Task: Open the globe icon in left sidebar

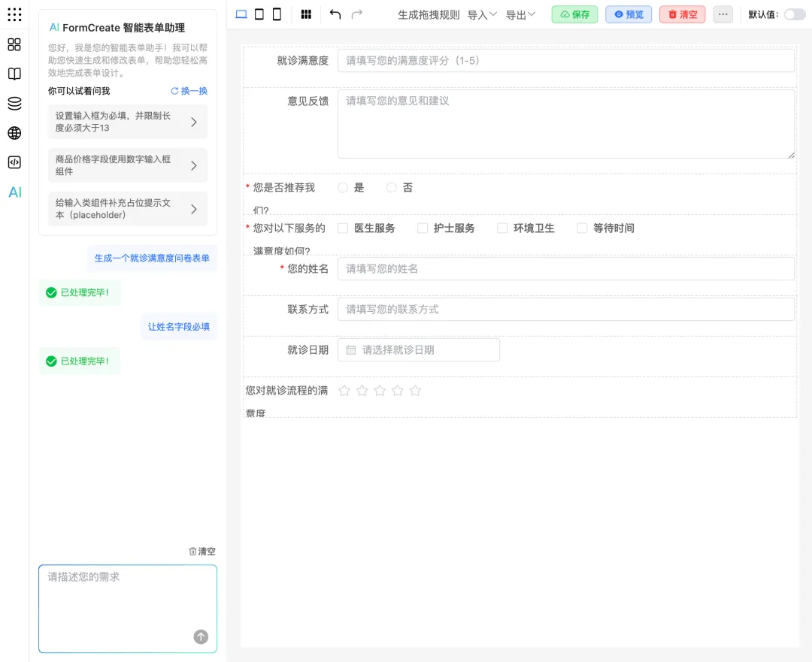Action: (14, 133)
